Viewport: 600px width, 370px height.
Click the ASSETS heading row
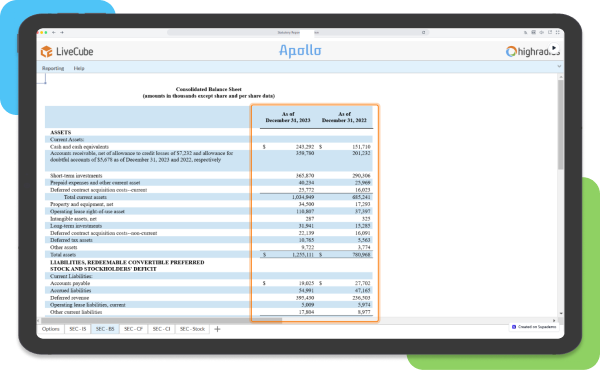click(60, 132)
